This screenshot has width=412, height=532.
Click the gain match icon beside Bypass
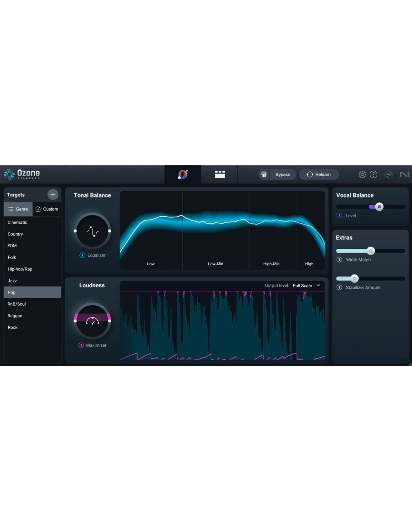point(264,174)
